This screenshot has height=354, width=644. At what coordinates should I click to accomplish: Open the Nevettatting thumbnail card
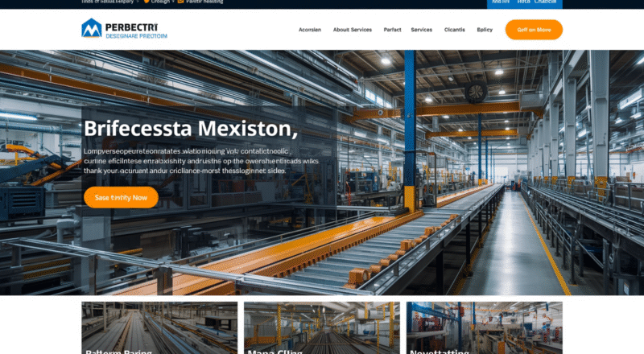(485, 327)
